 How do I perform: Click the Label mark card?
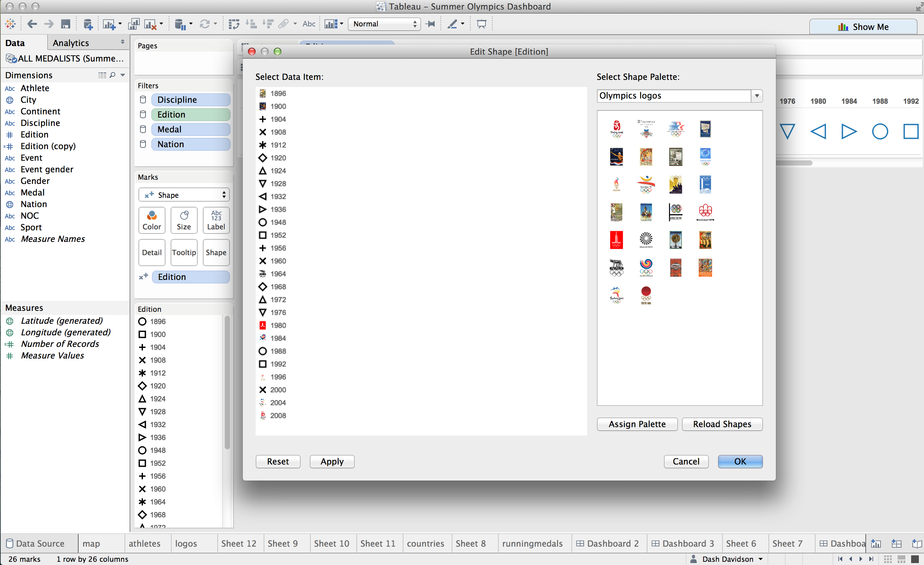click(x=216, y=220)
